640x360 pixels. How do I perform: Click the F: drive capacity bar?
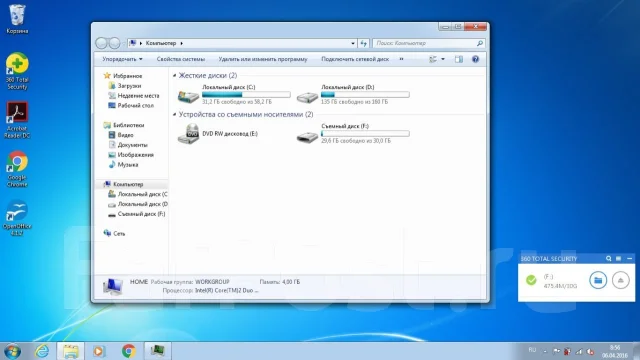coord(365,133)
